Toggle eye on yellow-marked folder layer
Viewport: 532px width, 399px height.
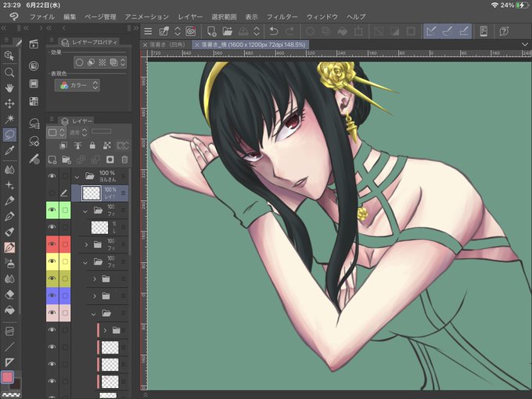click(52, 261)
